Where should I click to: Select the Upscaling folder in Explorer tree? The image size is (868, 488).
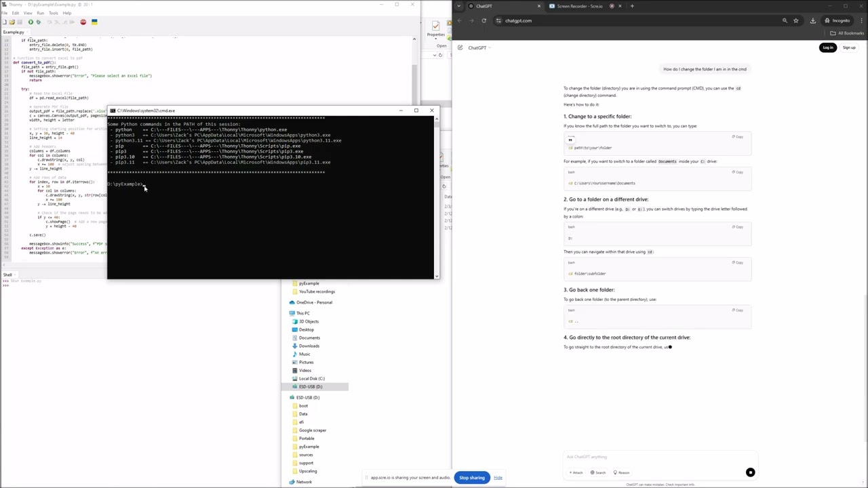coord(304,471)
